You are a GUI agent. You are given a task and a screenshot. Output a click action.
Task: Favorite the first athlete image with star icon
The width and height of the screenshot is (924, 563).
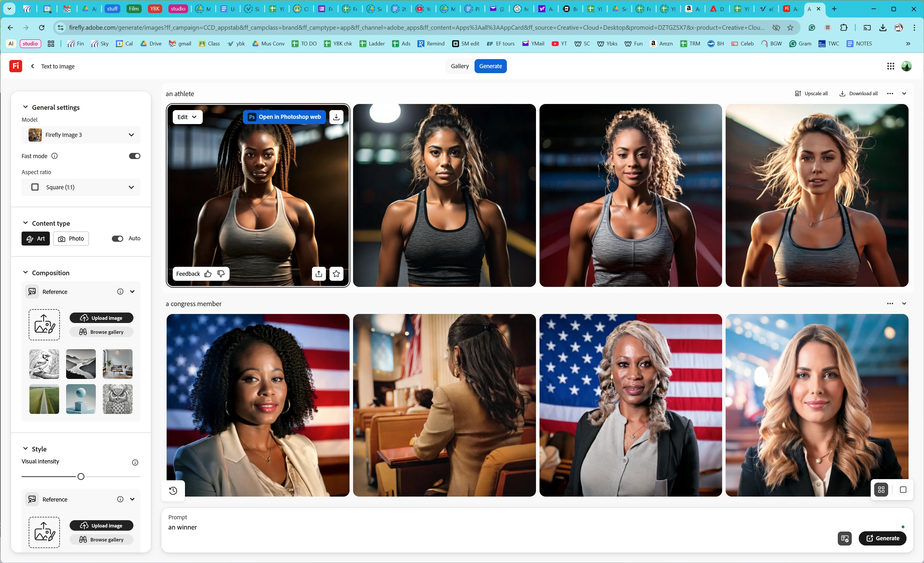336,274
